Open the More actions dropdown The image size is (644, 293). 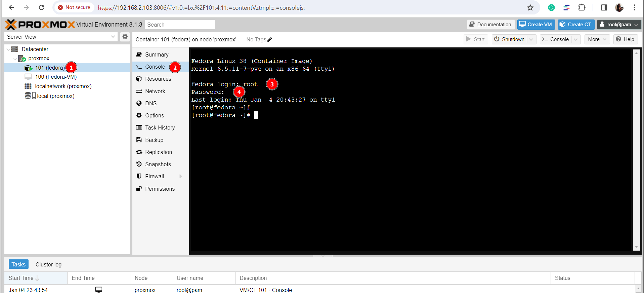pyautogui.click(x=597, y=39)
